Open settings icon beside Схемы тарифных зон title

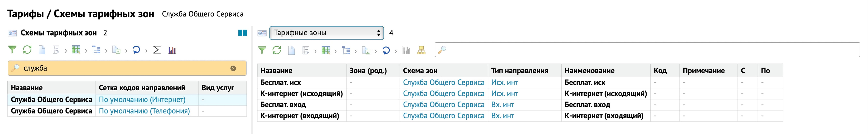click(x=12, y=33)
